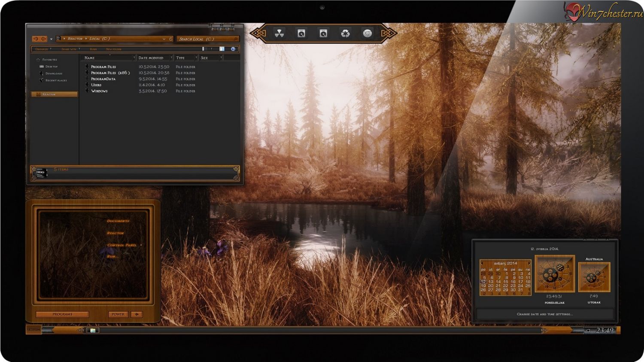Screen dimensions: 644x362
Task: Click Burn in the Explorer toolbar
Action: click(93, 49)
